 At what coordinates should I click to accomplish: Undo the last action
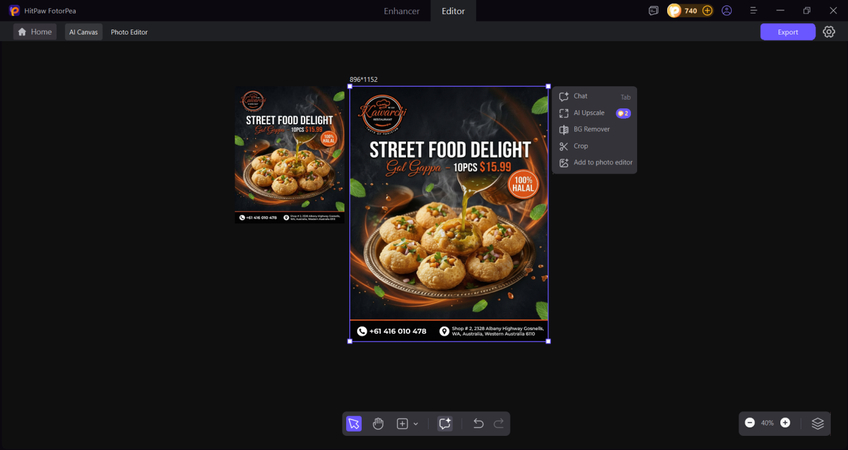pos(478,423)
